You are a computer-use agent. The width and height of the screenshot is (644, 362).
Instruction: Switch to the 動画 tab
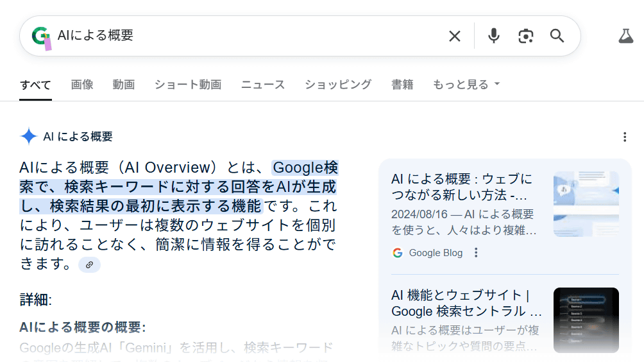pyautogui.click(x=124, y=85)
